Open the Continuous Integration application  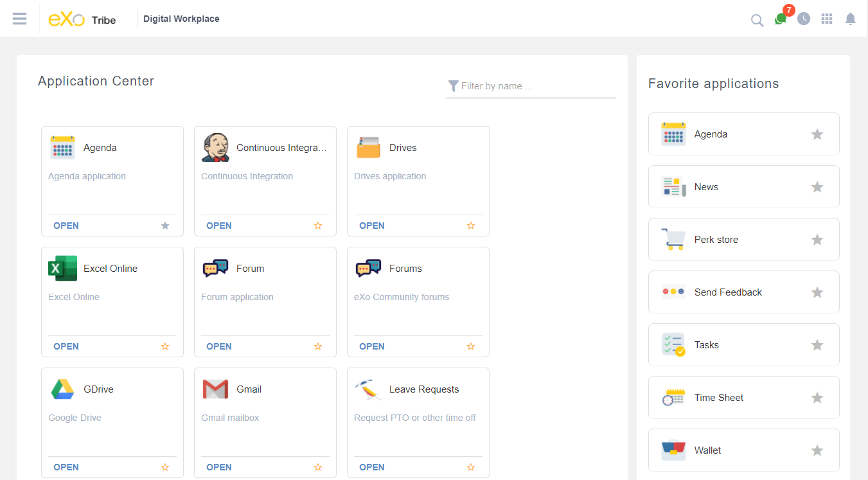pos(219,226)
